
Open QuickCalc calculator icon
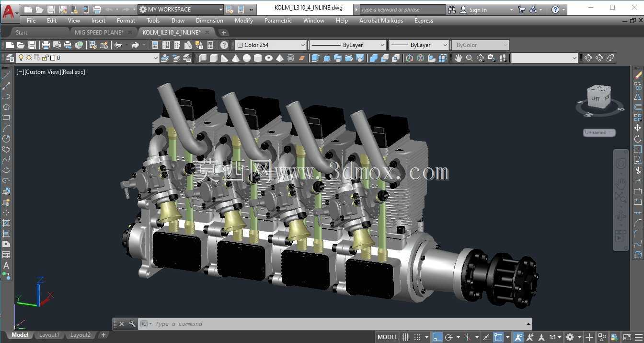(x=210, y=45)
